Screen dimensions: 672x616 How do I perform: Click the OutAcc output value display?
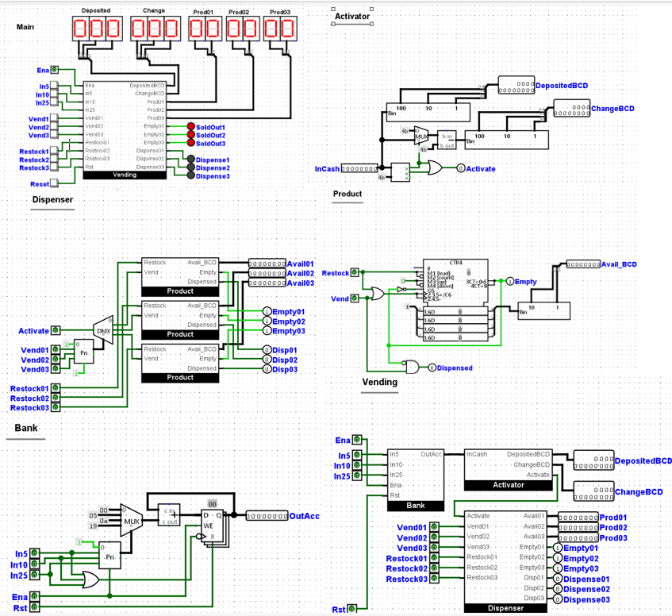266,515
